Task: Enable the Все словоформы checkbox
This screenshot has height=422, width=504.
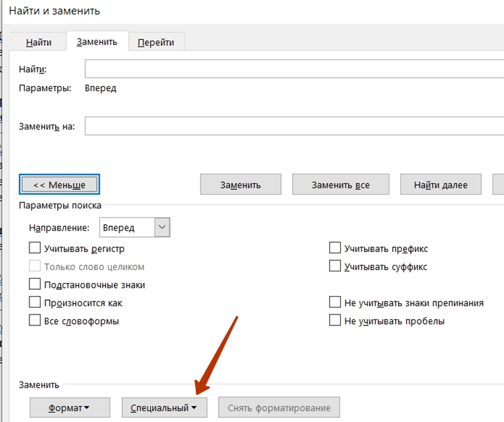Action: pos(35,321)
